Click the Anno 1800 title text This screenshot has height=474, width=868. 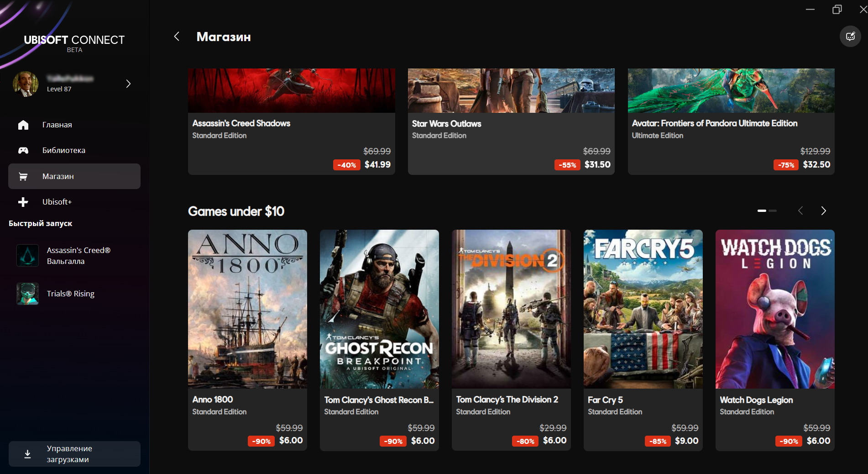click(x=213, y=400)
